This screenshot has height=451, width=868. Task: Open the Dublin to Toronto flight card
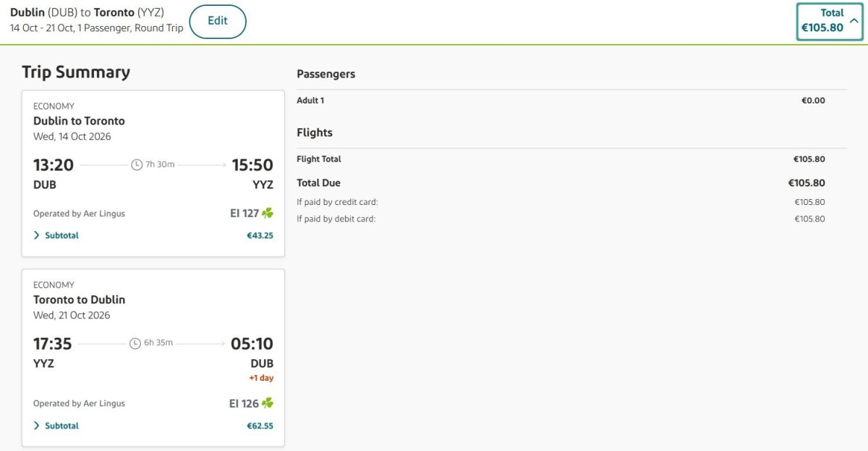[153, 174]
